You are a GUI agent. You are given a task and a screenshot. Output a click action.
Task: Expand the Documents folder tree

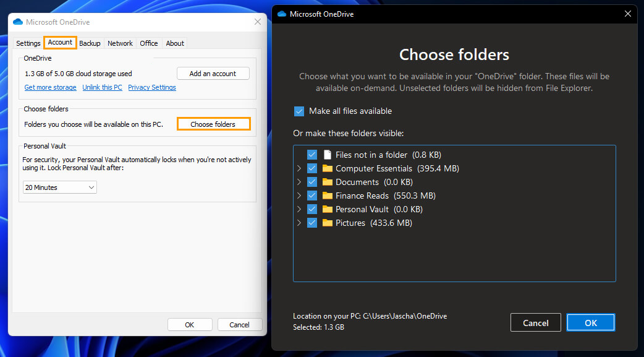pos(299,182)
